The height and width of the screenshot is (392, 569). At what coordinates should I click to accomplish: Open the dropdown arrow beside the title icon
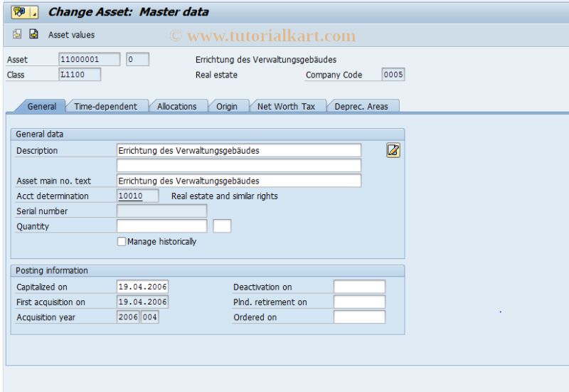coord(33,12)
